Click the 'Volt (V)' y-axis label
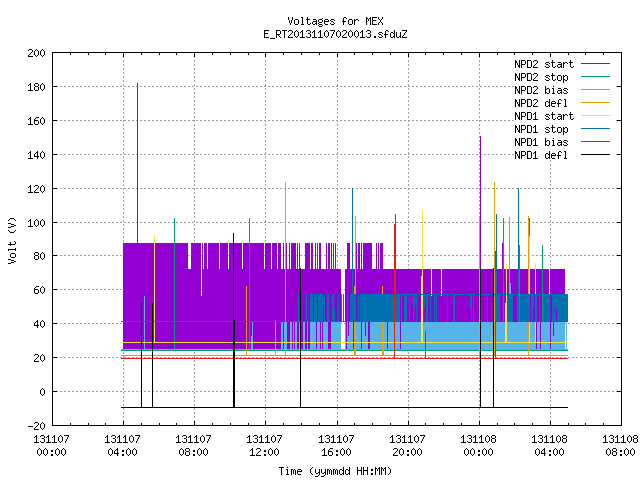The image size is (640, 480). (13, 241)
